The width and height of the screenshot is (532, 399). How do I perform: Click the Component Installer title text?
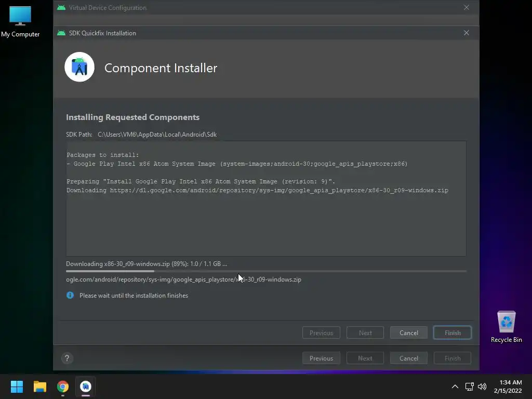tap(161, 68)
